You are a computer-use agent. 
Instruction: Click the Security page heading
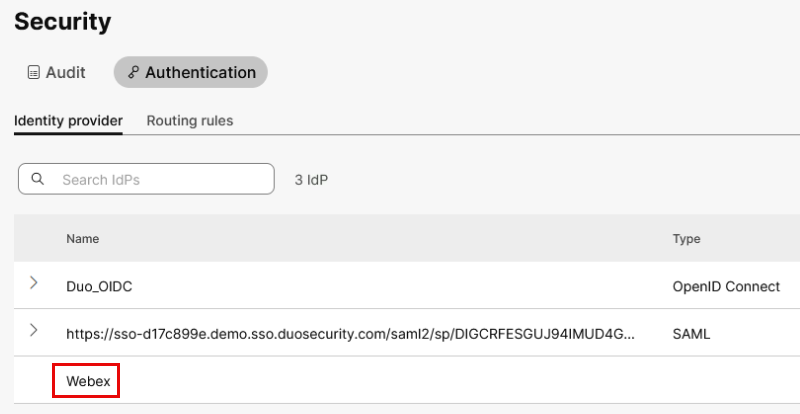(x=63, y=21)
